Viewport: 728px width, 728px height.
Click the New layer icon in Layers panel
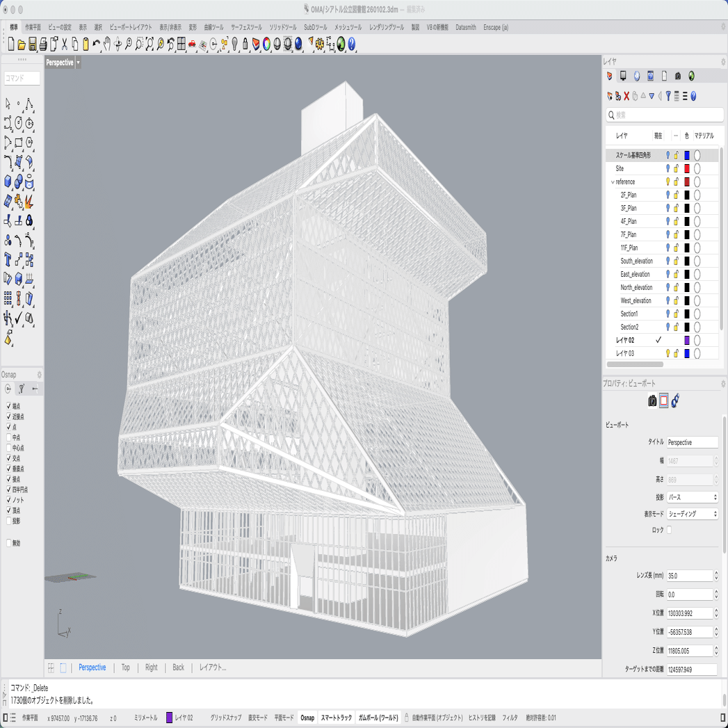click(x=610, y=96)
